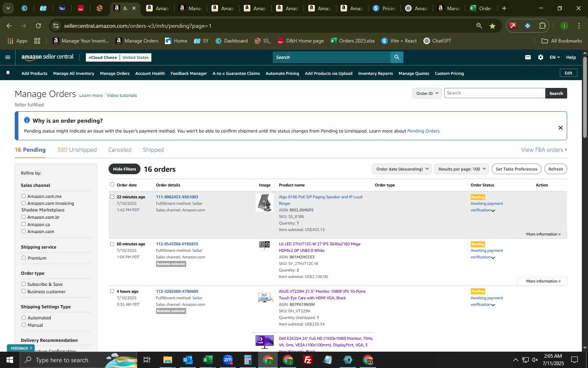Check the select-all orders header checkbox
The height and width of the screenshot is (368, 588).
112,184
